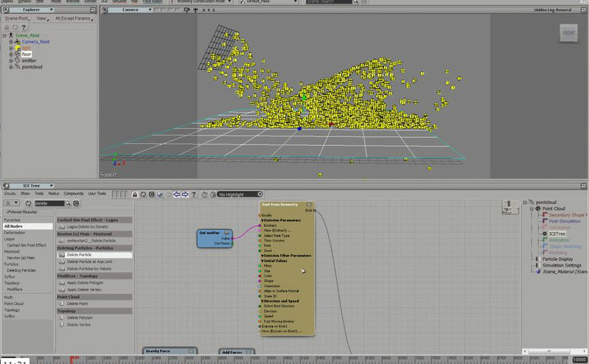Select All Nodes category in the preset list
Viewport: 589px width, 364px height.
tap(15, 226)
